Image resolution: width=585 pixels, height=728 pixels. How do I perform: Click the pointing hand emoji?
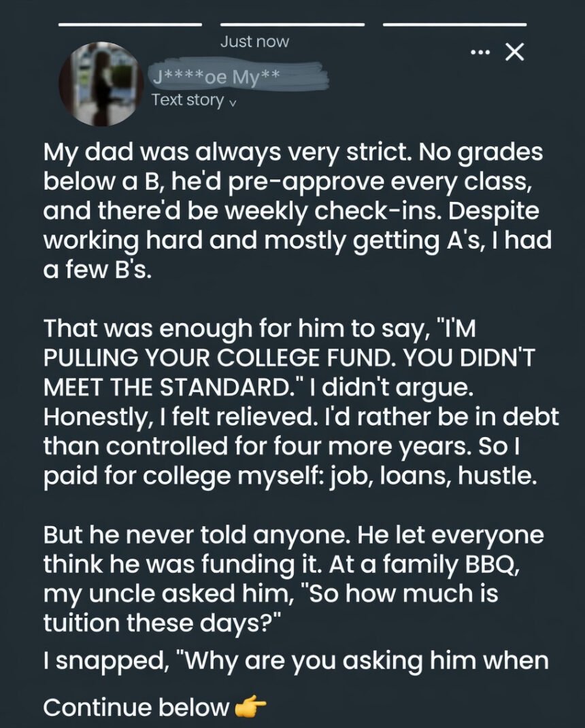[x=250, y=709]
